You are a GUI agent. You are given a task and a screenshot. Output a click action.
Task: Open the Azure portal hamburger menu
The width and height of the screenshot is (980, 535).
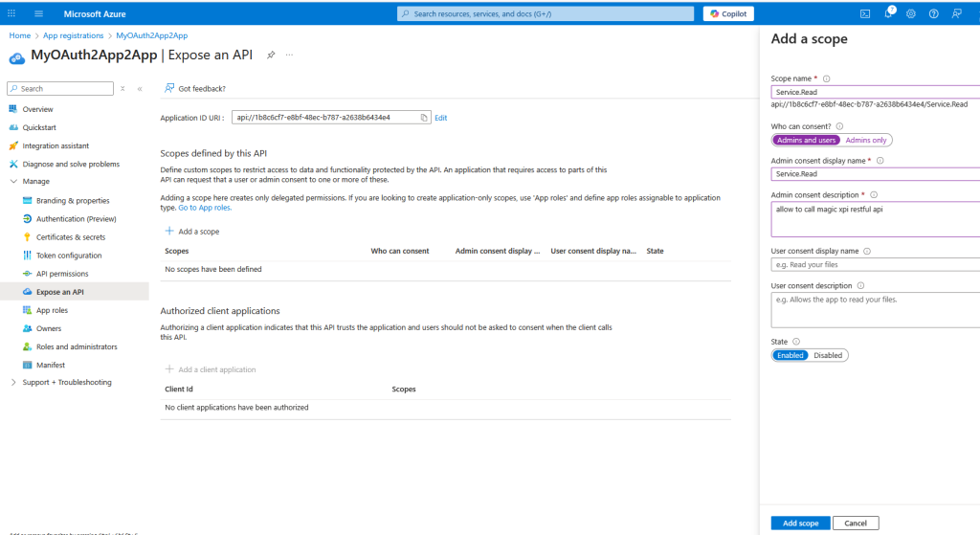(38, 13)
